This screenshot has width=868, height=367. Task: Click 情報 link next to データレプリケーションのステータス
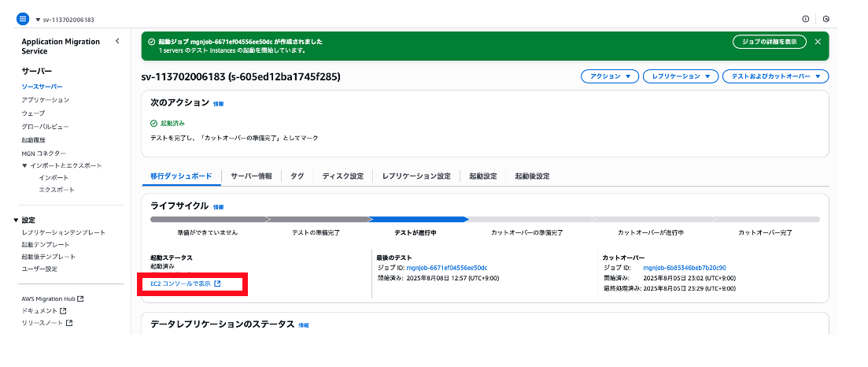[x=304, y=325]
